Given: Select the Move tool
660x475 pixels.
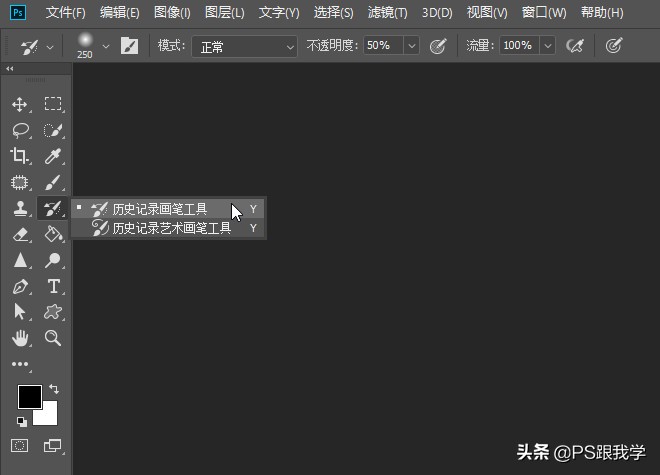Looking at the screenshot, I should (x=20, y=104).
